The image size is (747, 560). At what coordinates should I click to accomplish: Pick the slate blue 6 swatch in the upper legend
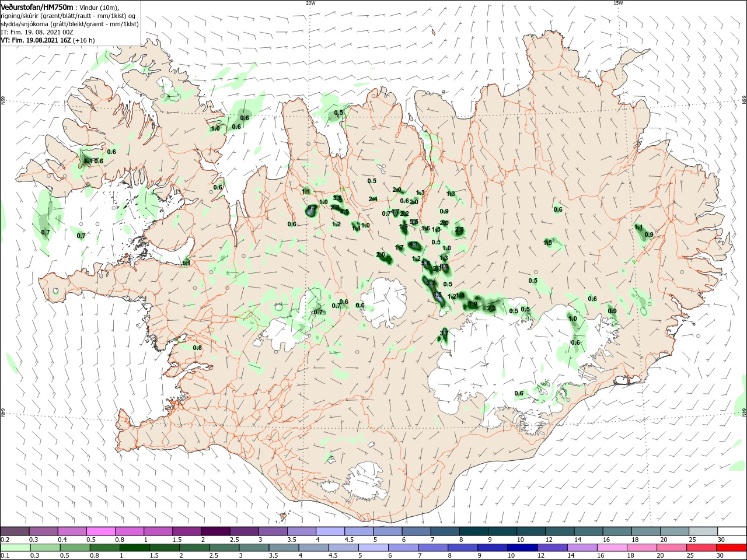[416, 531]
